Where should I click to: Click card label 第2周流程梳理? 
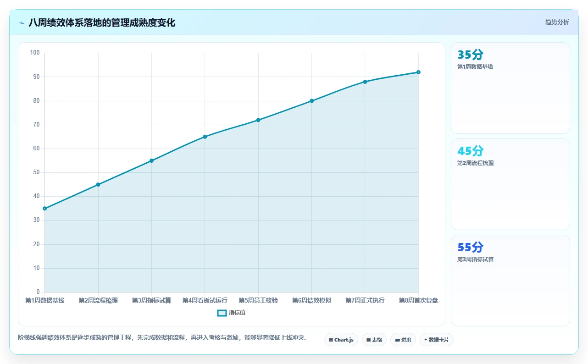(476, 163)
